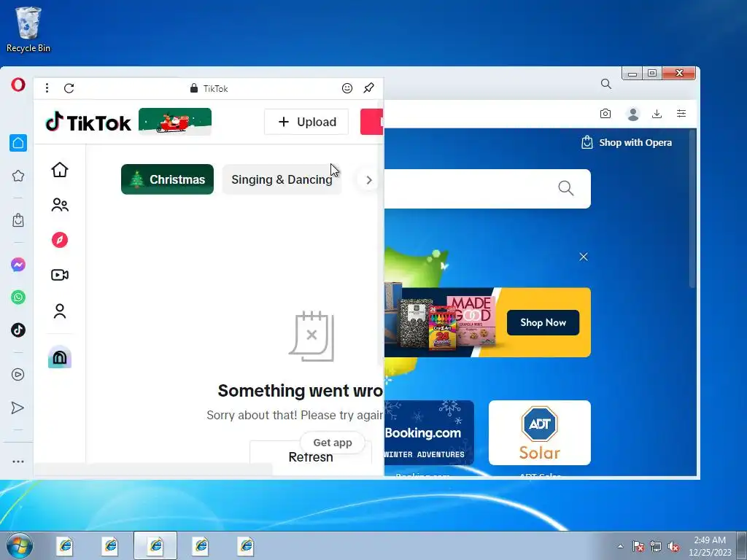Click the Santa sleigh Christmas banner

(175, 122)
